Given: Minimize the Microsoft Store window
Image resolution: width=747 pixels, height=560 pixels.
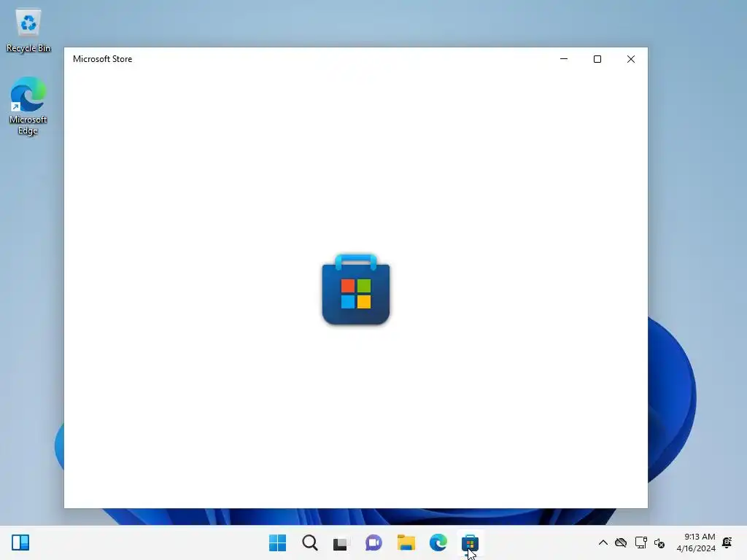Looking at the screenshot, I should pyautogui.click(x=564, y=59).
